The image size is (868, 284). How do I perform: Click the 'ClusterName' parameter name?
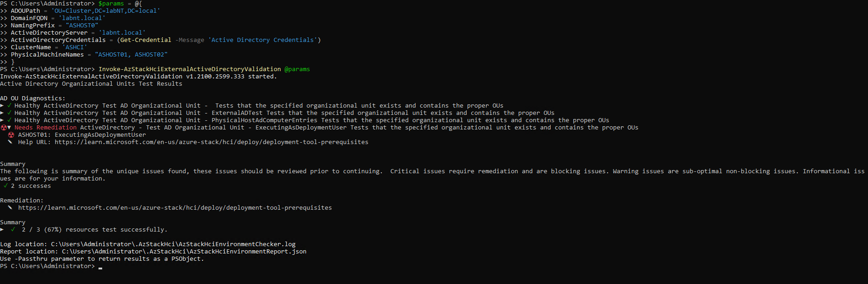[31, 47]
